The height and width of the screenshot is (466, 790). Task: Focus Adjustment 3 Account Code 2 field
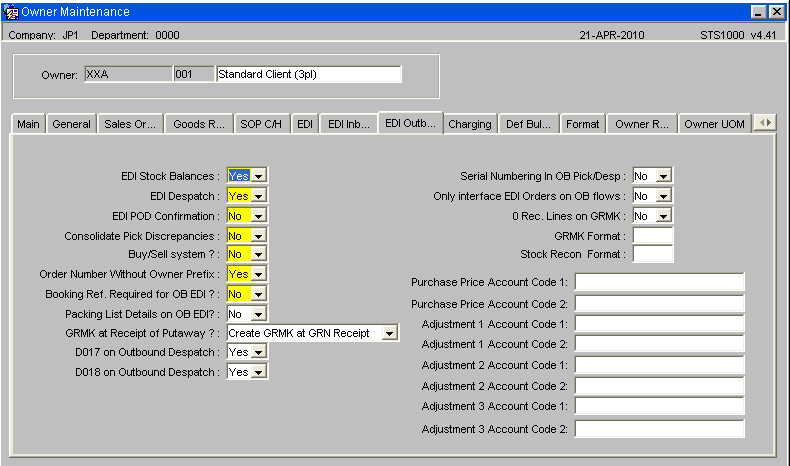point(660,429)
